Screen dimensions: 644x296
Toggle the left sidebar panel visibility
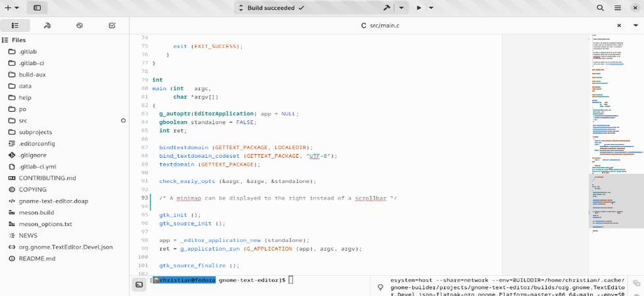point(37,8)
